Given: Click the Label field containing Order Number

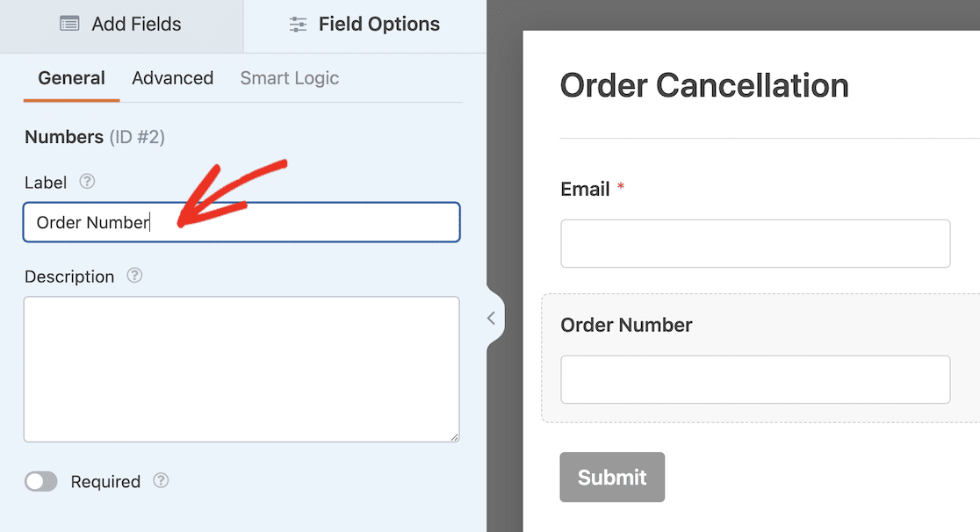Looking at the screenshot, I should [x=241, y=223].
